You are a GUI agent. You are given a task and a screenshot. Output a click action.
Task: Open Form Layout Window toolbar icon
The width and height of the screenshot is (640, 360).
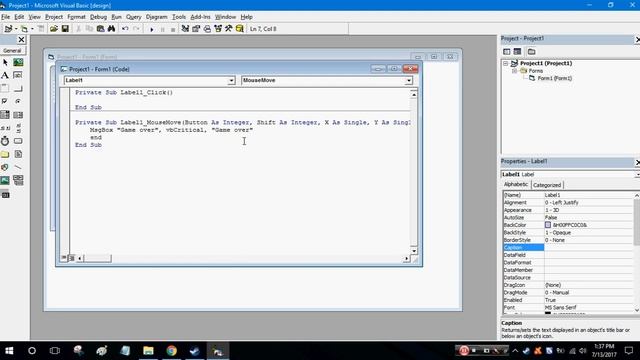click(207, 29)
